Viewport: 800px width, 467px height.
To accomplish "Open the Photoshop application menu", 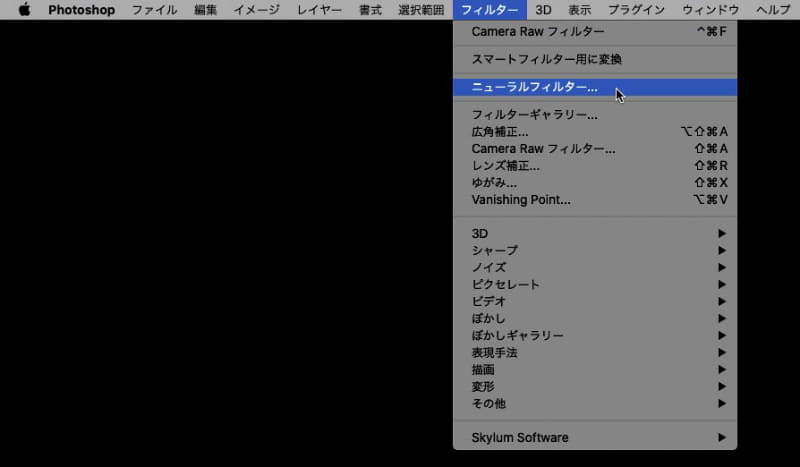I will coord(82,10).
